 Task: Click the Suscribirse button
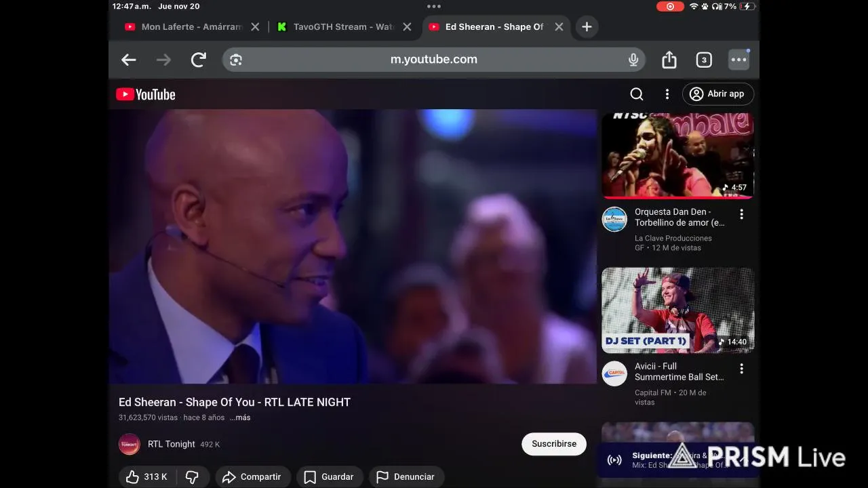tap(554, 444)
